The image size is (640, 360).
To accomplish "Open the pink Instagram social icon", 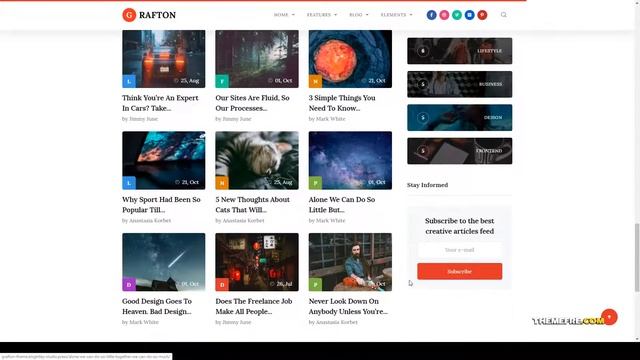I will click(x=444, y=15).
